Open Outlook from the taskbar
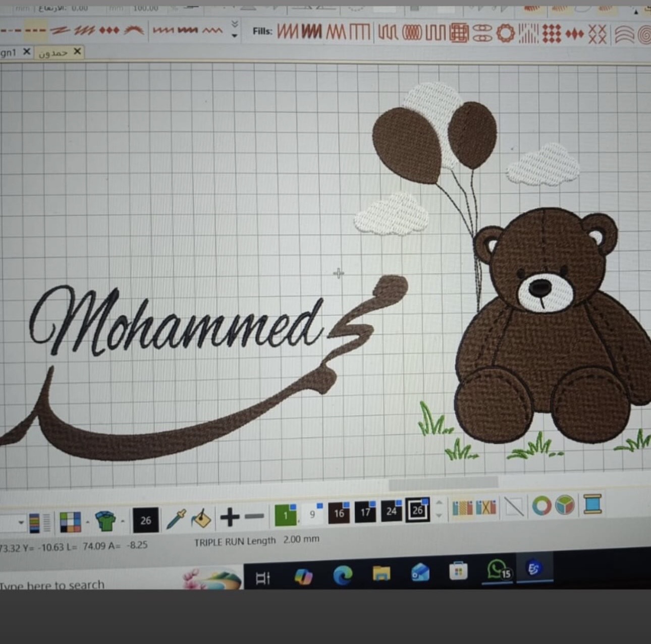 tap(420, 572)
